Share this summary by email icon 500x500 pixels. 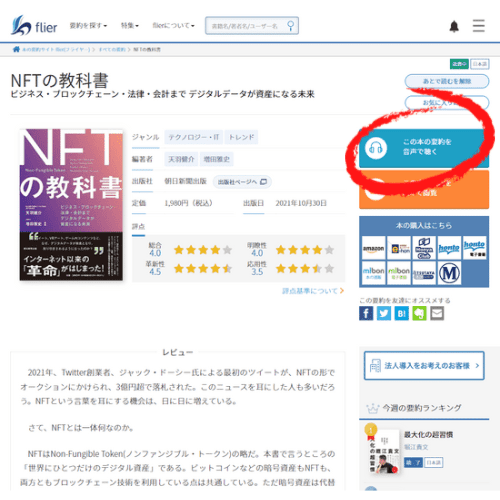point(437,313)
